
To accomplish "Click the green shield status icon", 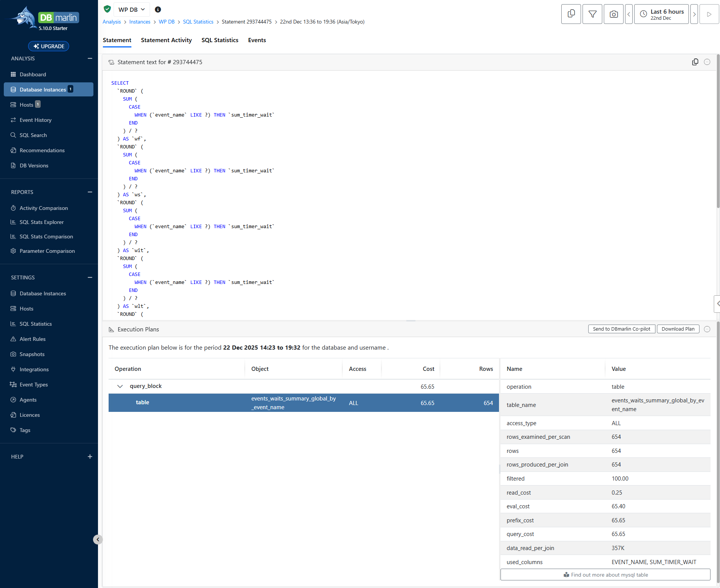I will pos(107,9).
